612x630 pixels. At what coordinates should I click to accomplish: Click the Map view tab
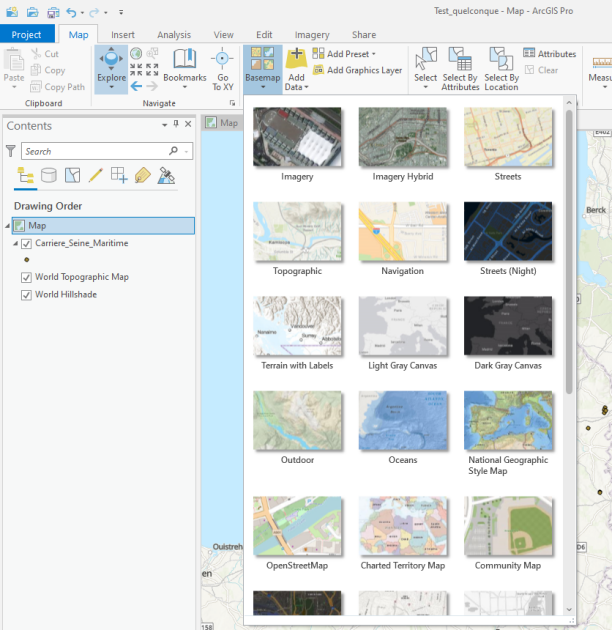(222, 123)
